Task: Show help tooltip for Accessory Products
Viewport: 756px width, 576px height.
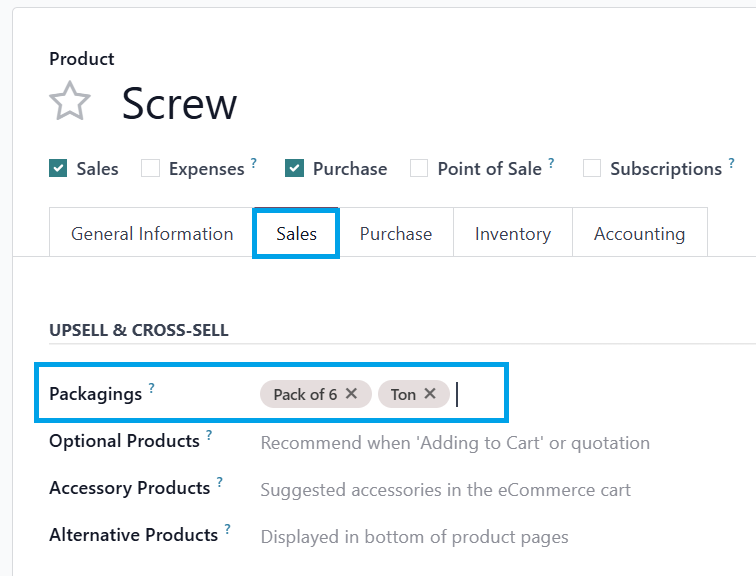Action: [219, 482]
